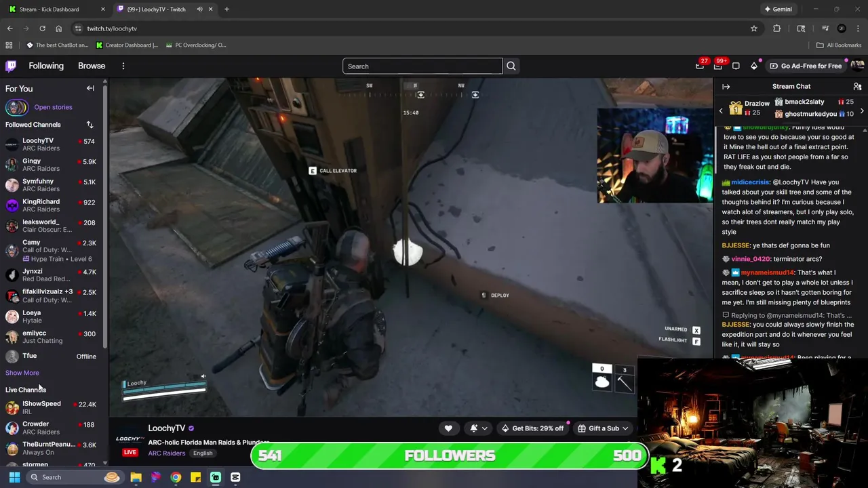Open the whispers speech bubble icon
The width and height of the screenshot is (868, 488).
click(x=736, y=66)
